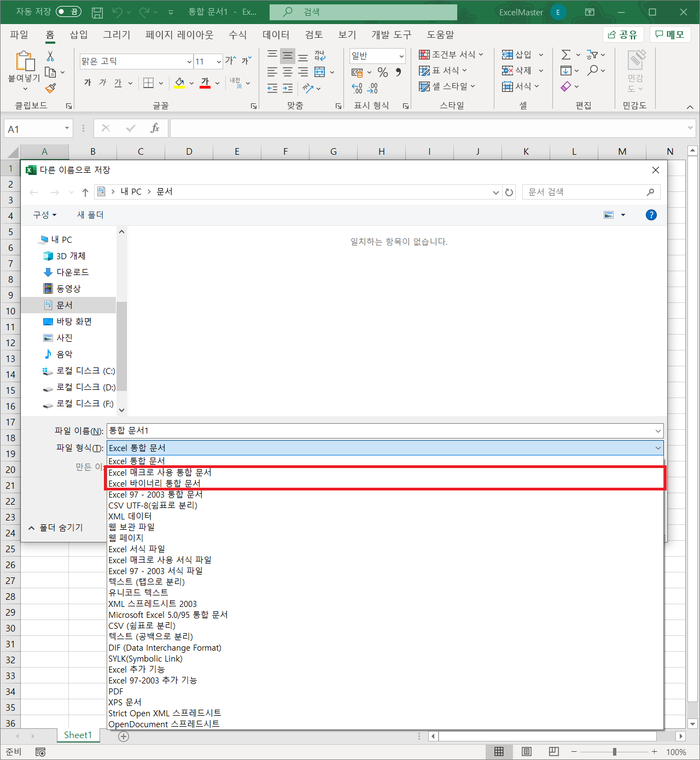Click the Cut scissors icon

50,56
